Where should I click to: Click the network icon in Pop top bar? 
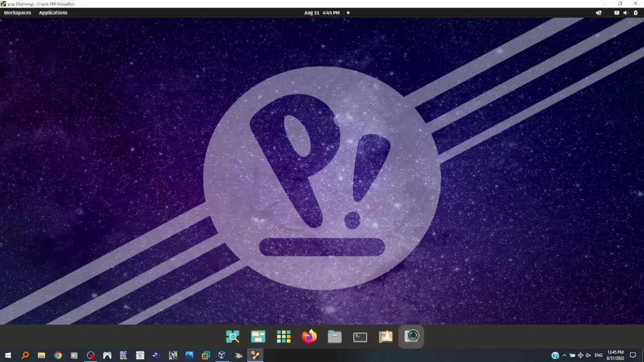(x=599, y=13)
